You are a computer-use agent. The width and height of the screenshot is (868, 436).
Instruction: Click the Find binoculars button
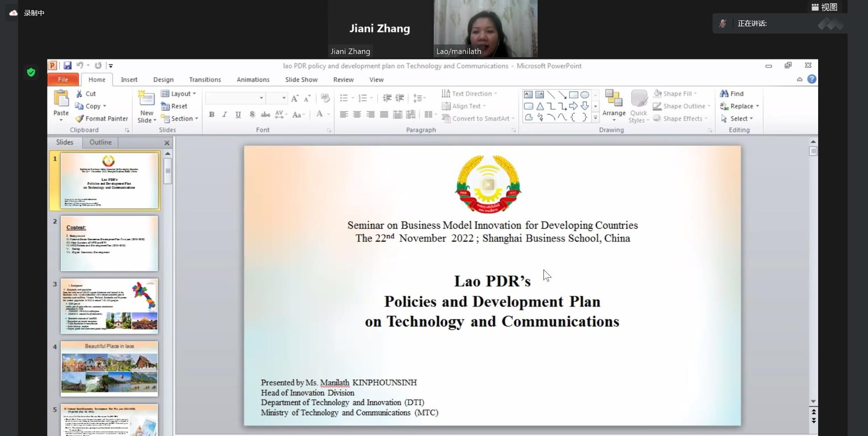point(732,93)
